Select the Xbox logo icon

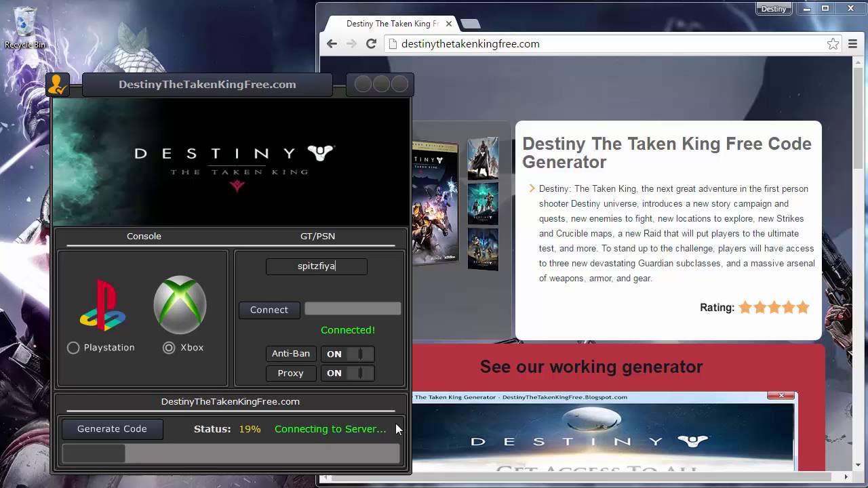180,305
